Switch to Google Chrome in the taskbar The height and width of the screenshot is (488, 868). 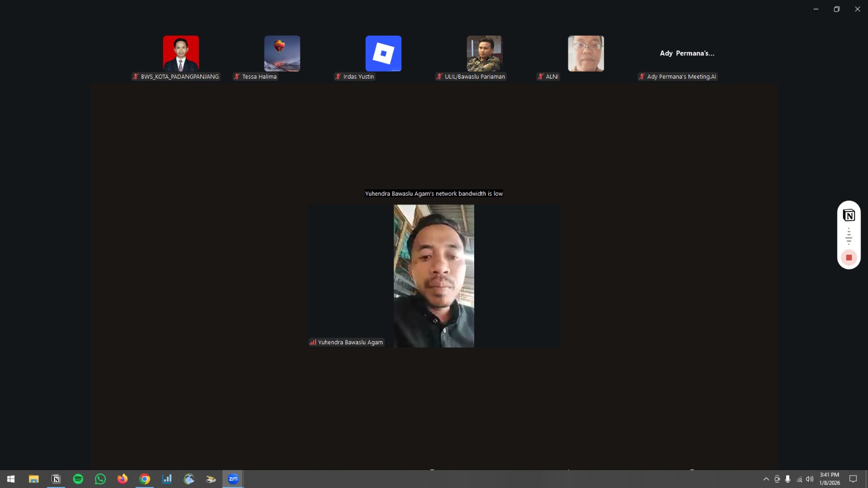pyautogui.click(x=145, y=479)
